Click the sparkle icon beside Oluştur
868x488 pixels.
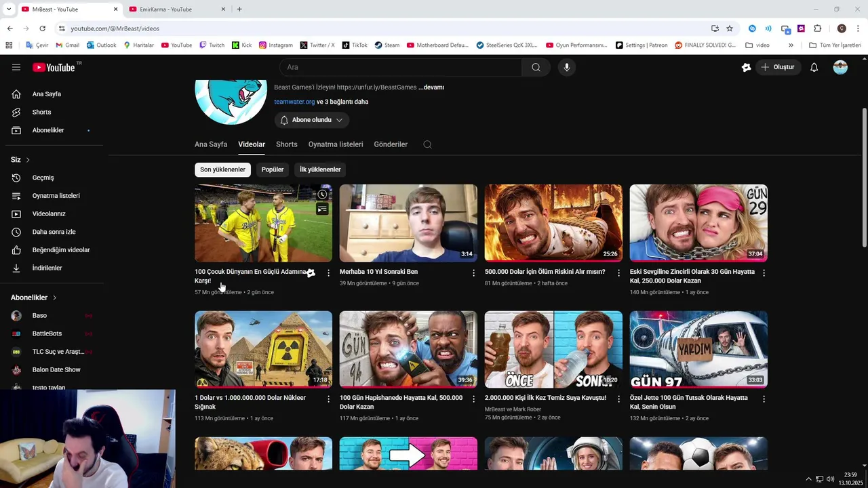pos(746,67)
